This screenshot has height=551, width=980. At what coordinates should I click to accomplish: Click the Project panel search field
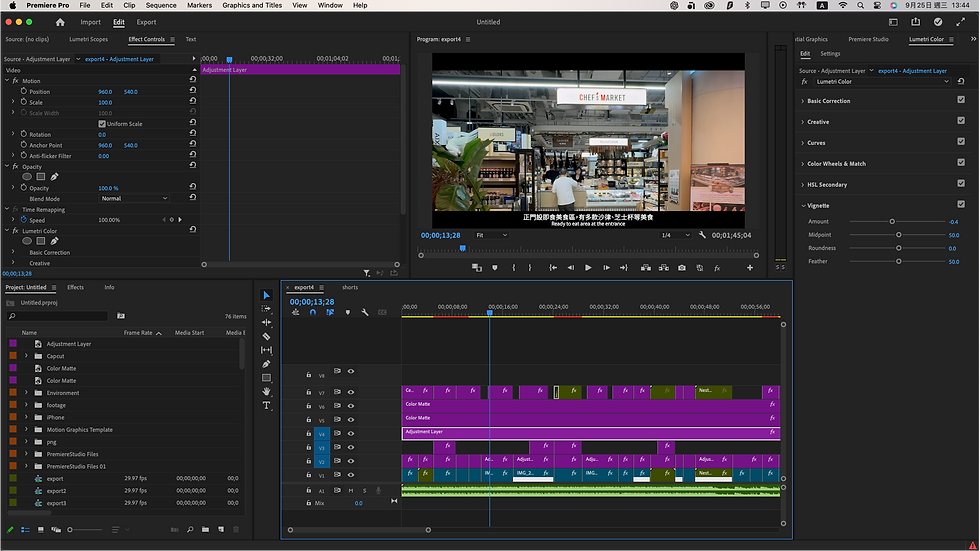58,316
